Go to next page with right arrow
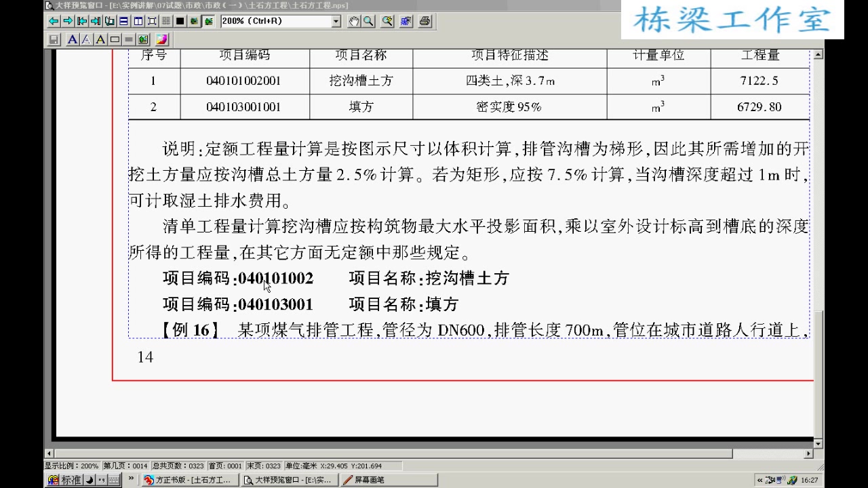 click(x=67, y=21)
